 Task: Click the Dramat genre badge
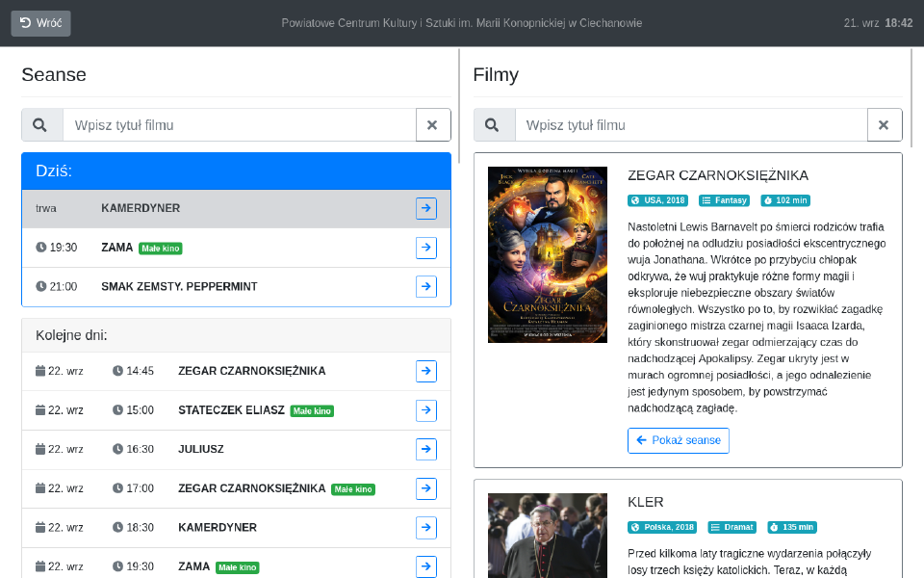coord(731,527)
